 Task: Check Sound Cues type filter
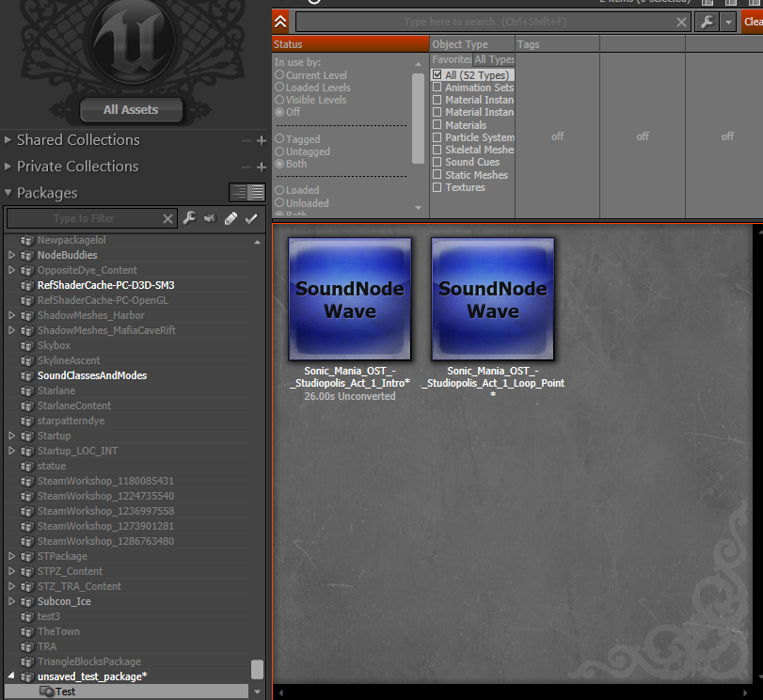coord(437,162)
